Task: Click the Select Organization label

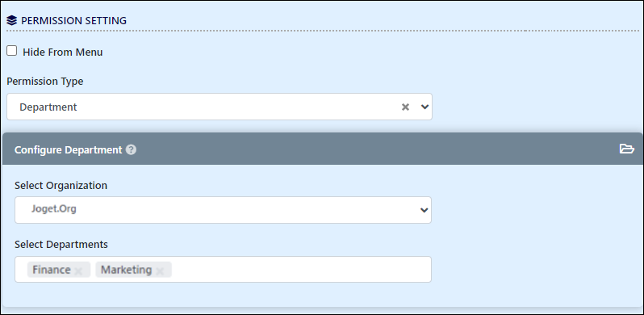Action: click(x=61, y=186)
